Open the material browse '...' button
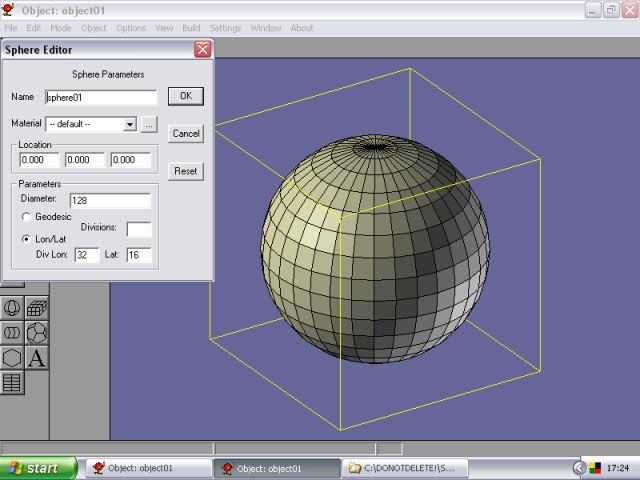The width and height of the screenshot is (640, 480). point(149,124)
